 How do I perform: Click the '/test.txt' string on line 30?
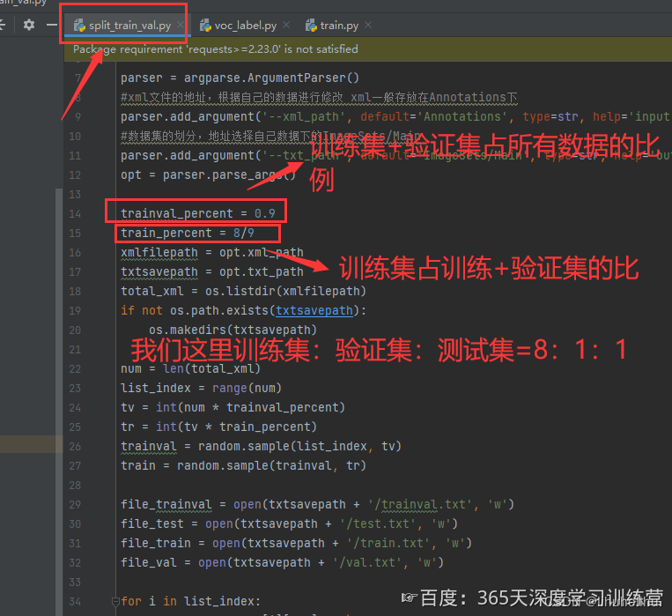(x=378, y=523)
